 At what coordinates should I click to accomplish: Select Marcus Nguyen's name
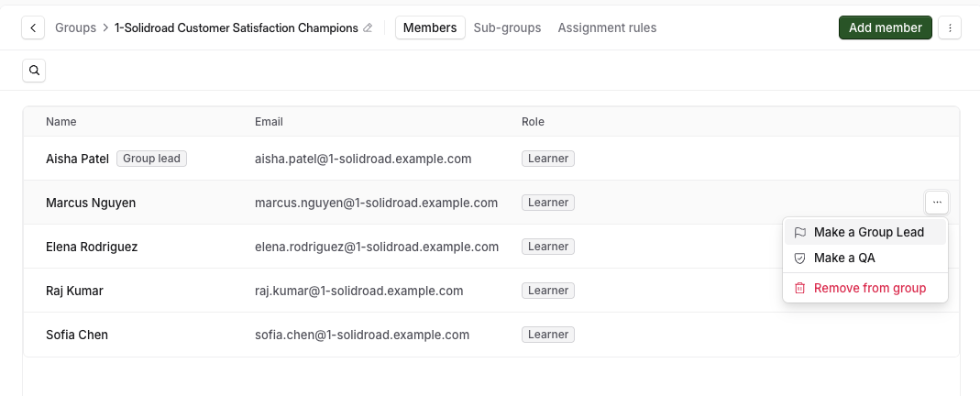click(x=91, y=203)
